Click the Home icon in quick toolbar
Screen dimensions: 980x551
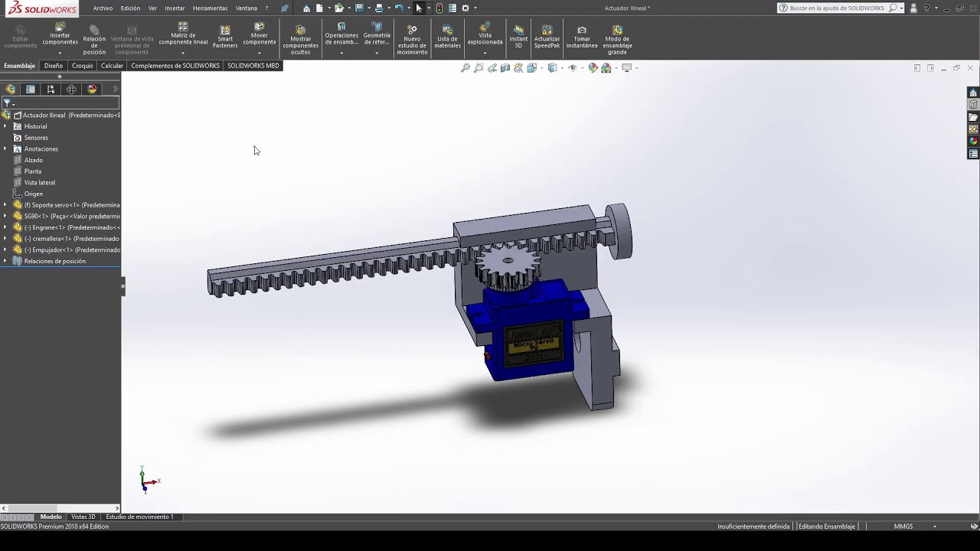click(306, 8)
